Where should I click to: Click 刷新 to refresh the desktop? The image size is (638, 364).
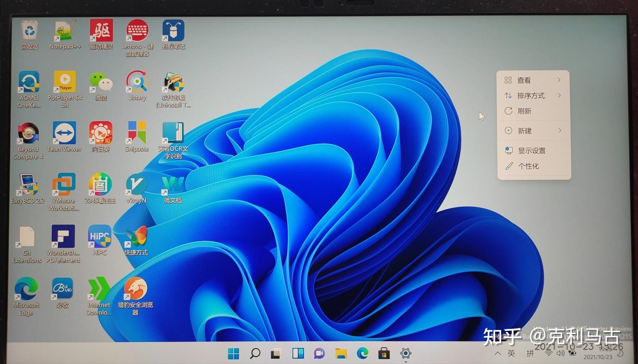(x=534, y=111)
